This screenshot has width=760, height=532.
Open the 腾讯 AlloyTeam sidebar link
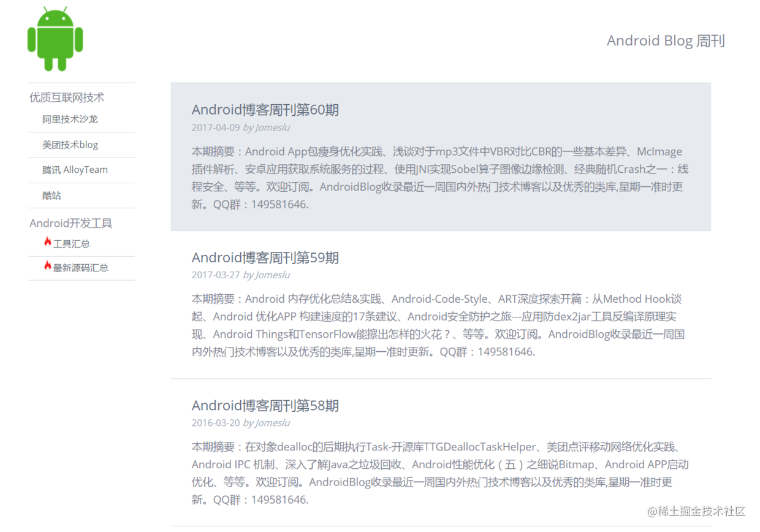coord(75,170)
